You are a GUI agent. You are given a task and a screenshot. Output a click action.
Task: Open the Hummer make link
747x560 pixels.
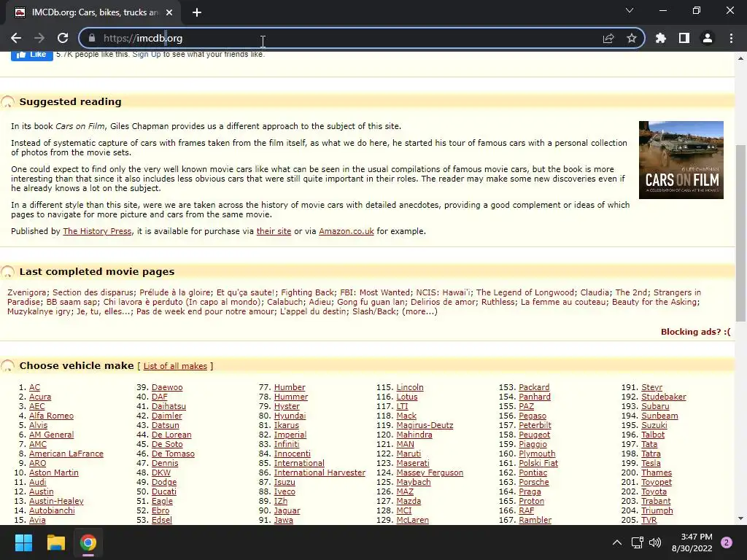(291, 397)
